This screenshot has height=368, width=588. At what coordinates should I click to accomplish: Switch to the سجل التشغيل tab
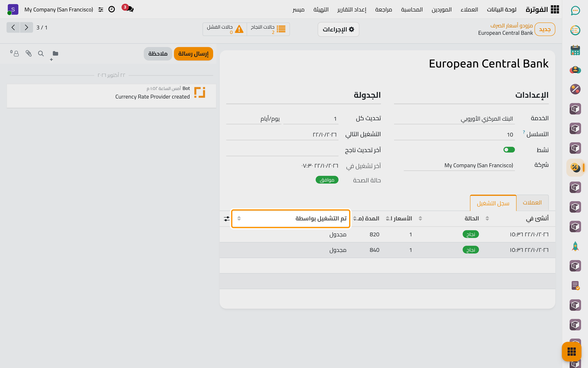coord(493,203)
